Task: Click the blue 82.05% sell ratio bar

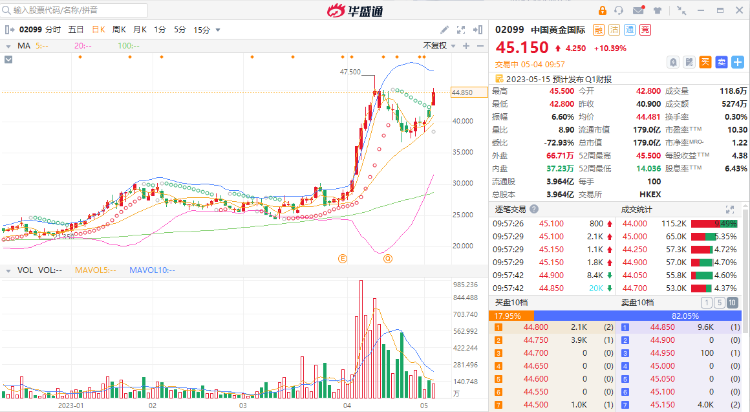Action: click(x=638, y=316)
